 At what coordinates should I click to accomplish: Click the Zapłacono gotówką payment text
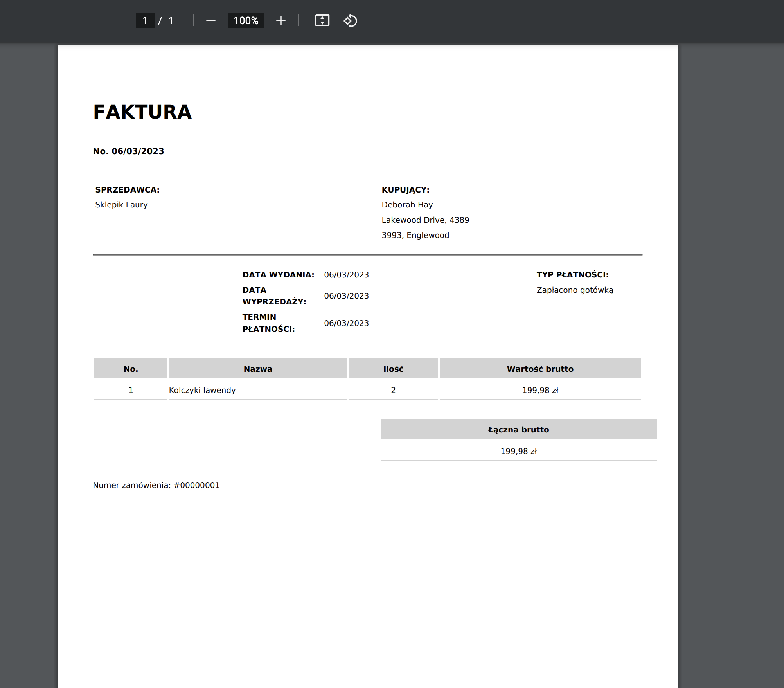click(x=575, y=290)
